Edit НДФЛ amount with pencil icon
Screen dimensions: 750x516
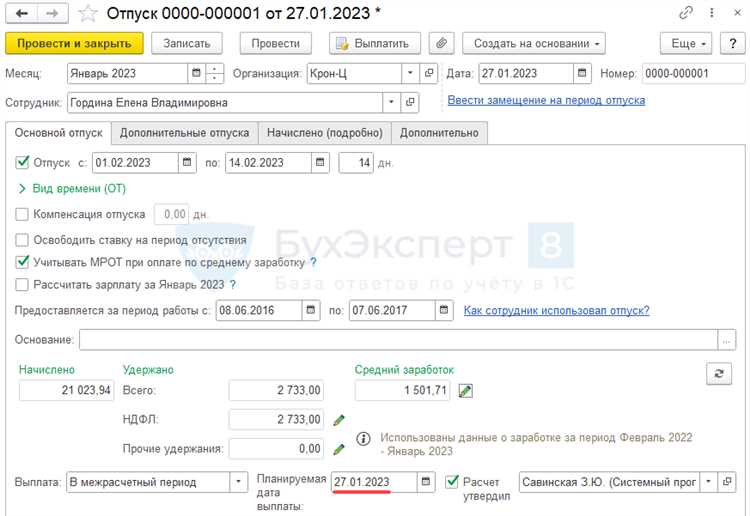tap(339, 420)
